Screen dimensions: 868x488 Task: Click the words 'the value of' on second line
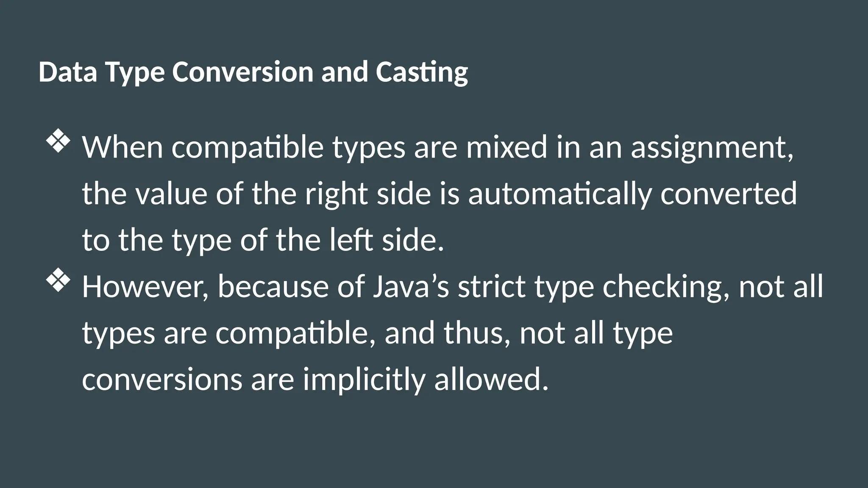(162, 194)
